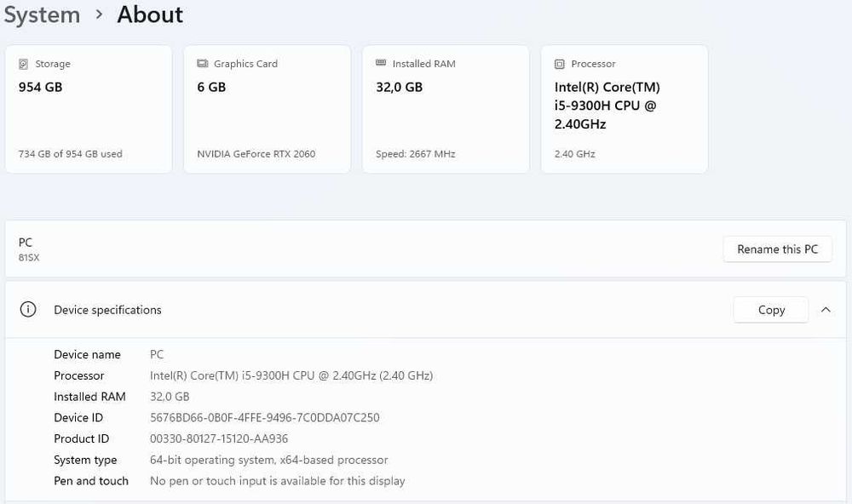
Task: Copy the device specifications
Action: (x=770, y=310)
